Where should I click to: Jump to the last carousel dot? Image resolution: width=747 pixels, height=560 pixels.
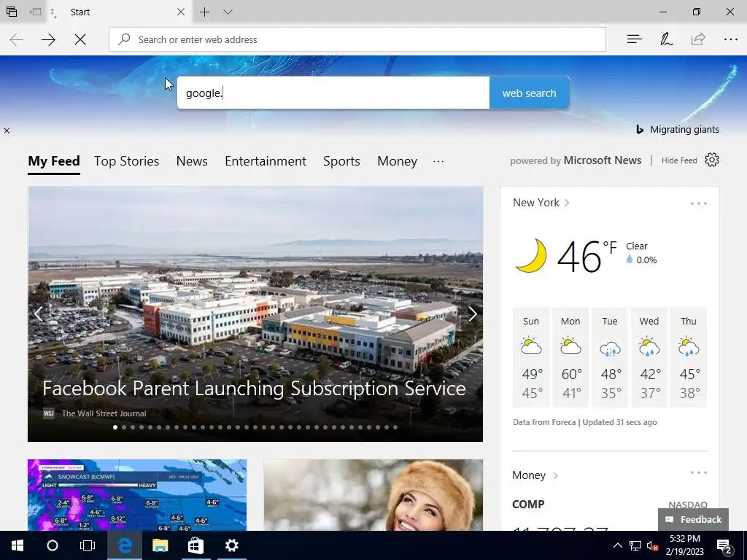[x=395, y=427]
